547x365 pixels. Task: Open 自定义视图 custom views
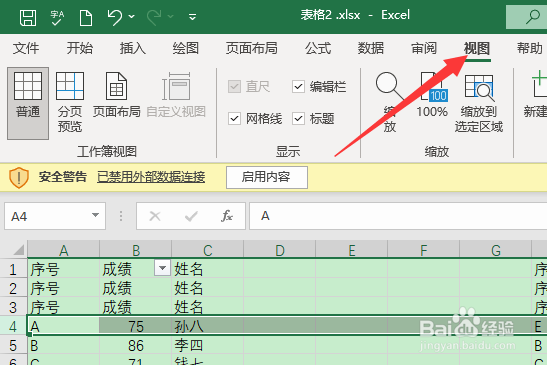point(176,95)
